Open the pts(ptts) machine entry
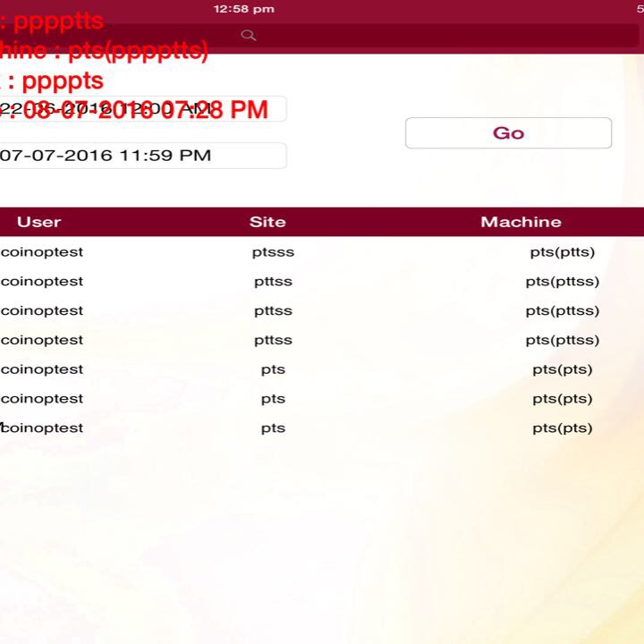 [562, 252]
